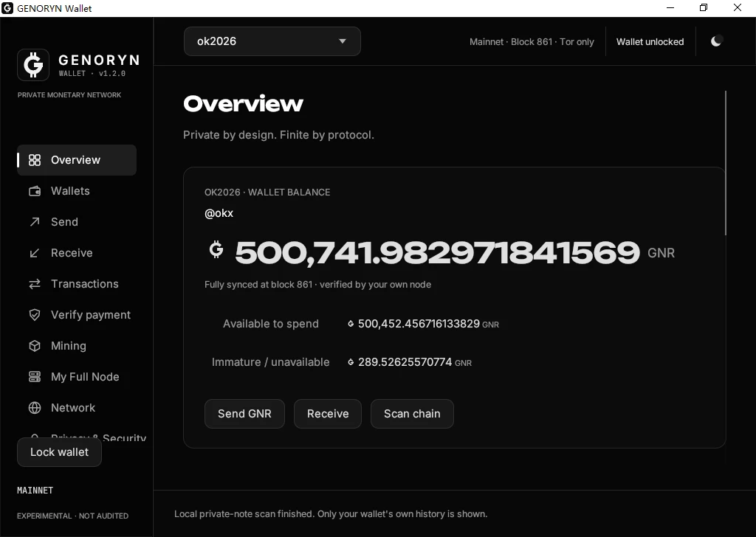Click the 'OK2026 · WALLET BALANCE' label

point(267,193)
